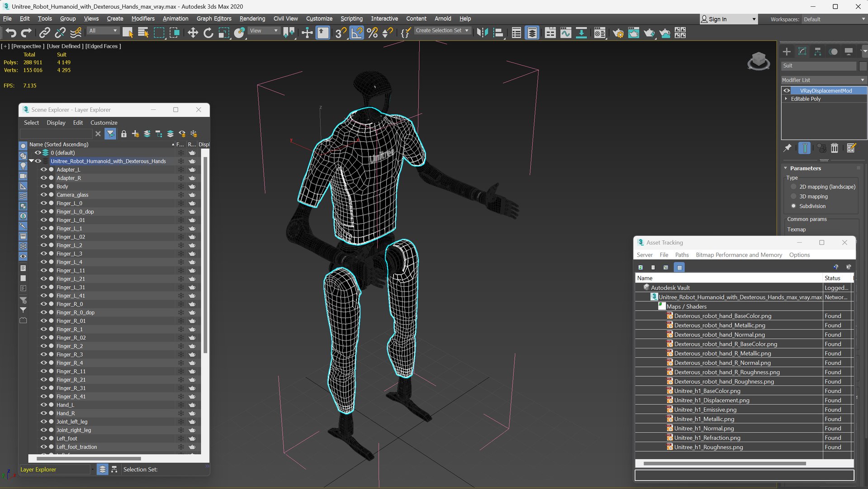Refresh the Asset Tracking list icon
The image size is (868, 489).
640,267
